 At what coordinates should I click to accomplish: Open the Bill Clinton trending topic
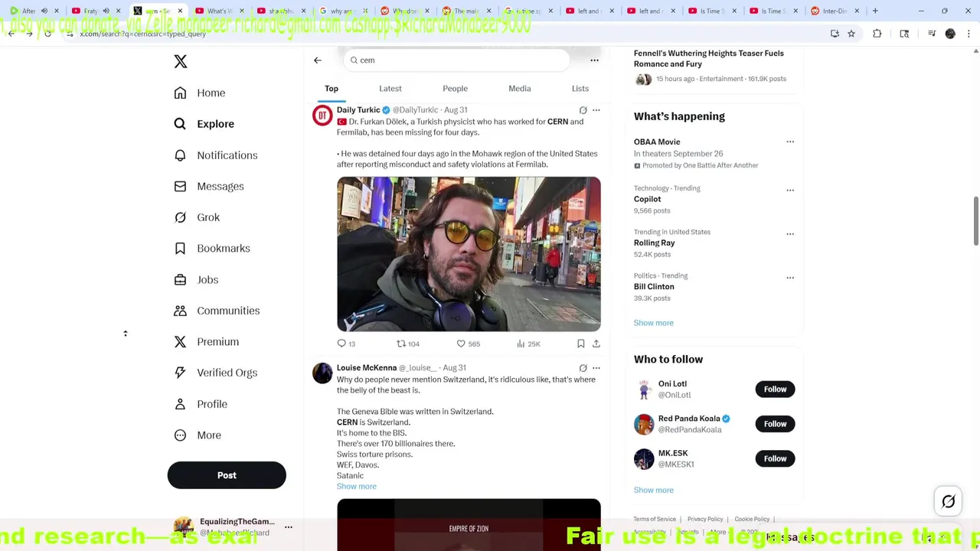[654, 287]
